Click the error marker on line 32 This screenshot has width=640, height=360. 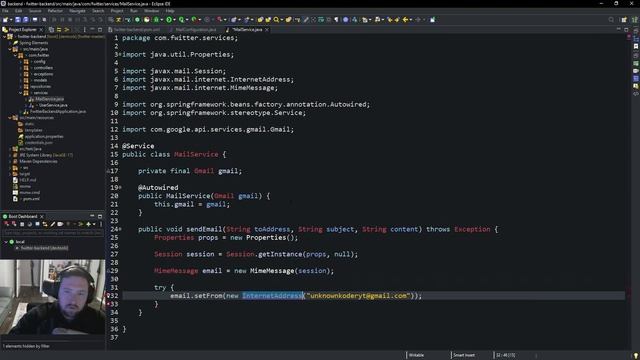point(109,296)
